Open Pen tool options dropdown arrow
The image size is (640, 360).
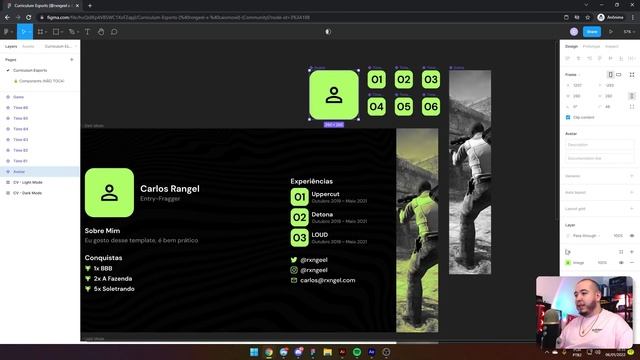[78, 32]
